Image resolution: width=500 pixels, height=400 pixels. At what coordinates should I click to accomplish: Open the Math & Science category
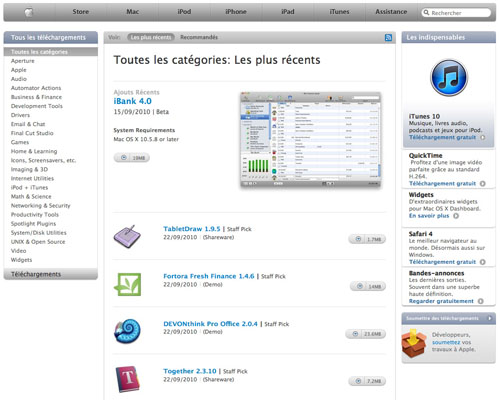31,197
